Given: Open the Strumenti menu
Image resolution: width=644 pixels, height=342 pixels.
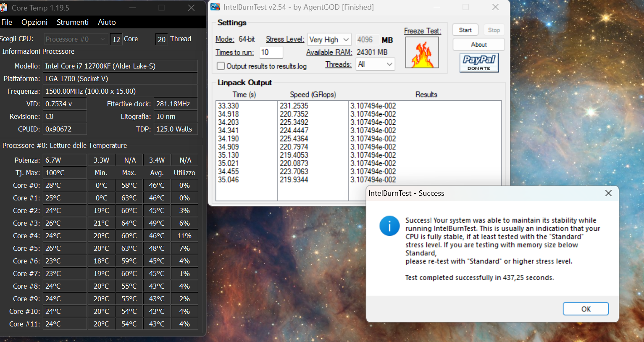Looking at the screenshot, I should point(73,22).
